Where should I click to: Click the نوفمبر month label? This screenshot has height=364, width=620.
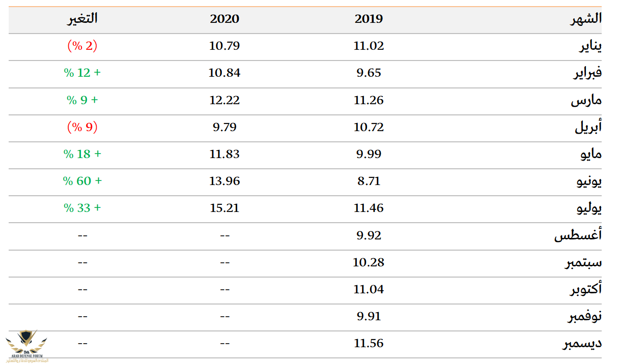tap(584, 317)
